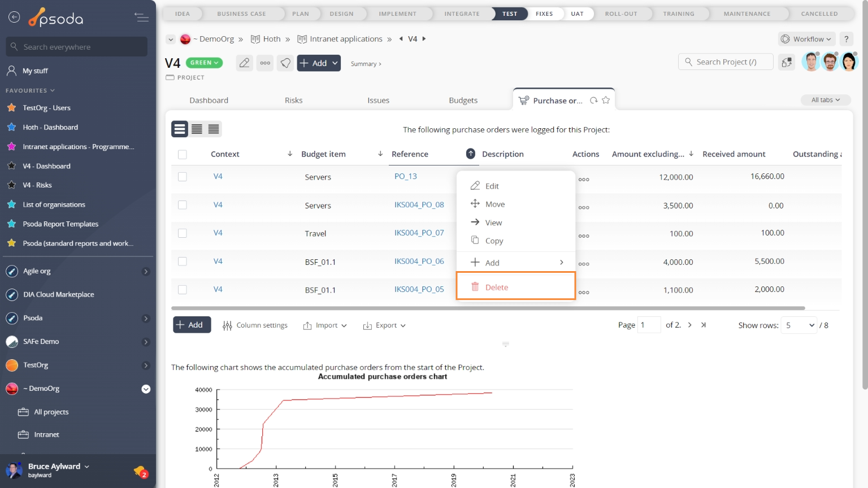Image resolution: width=868 pixels, height=488 pixels.
Task: Open actions menu icon for IKS004_PO_08 row
Action: [584, 208]
